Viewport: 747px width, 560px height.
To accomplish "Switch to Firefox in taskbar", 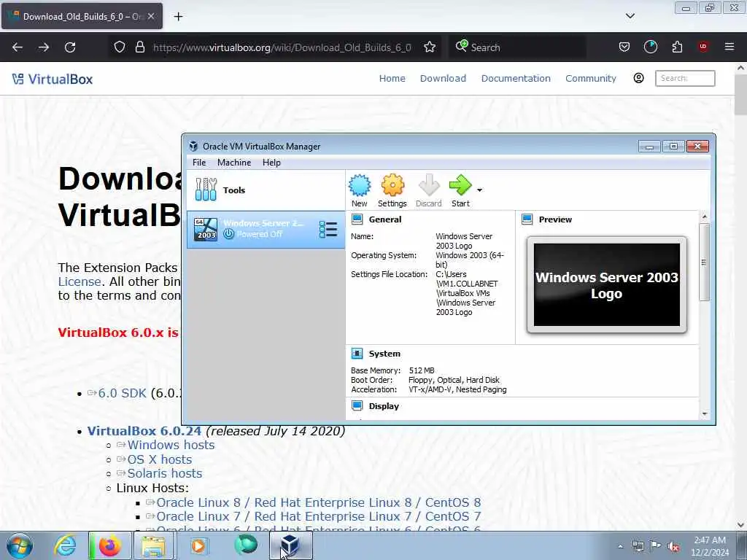I will pos(109,545).
